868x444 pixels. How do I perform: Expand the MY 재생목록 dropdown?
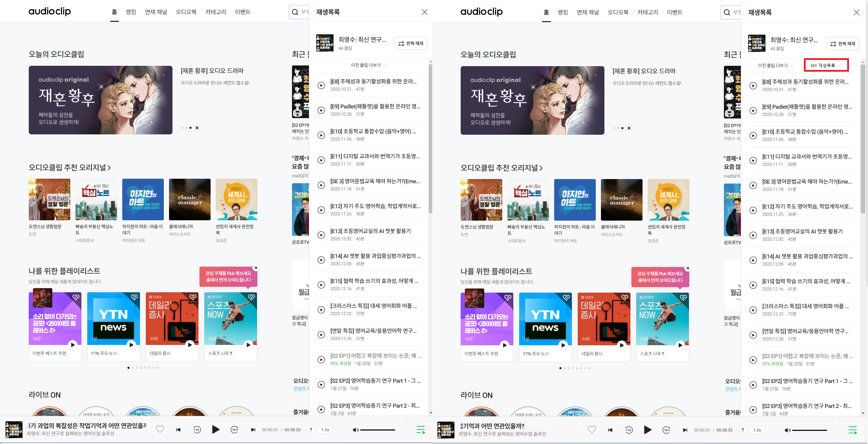[x=826, y=65]
